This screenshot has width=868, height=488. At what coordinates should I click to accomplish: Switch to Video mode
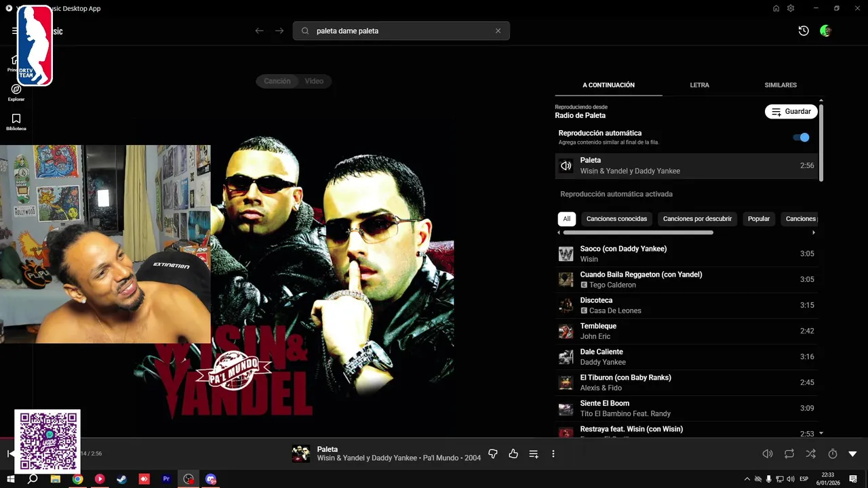click(314, 81)
